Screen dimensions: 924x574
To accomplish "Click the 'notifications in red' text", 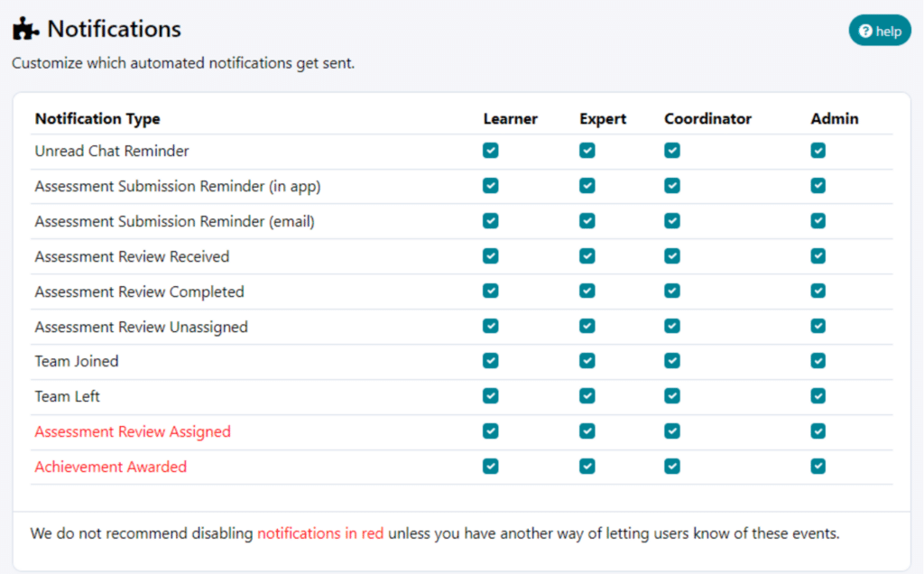I will pos(320,533).
